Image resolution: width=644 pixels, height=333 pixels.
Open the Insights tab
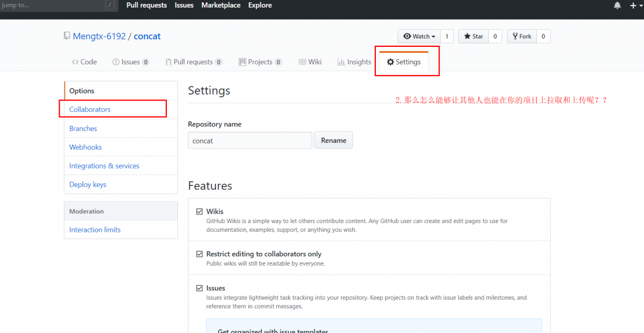tap(354, 62)
